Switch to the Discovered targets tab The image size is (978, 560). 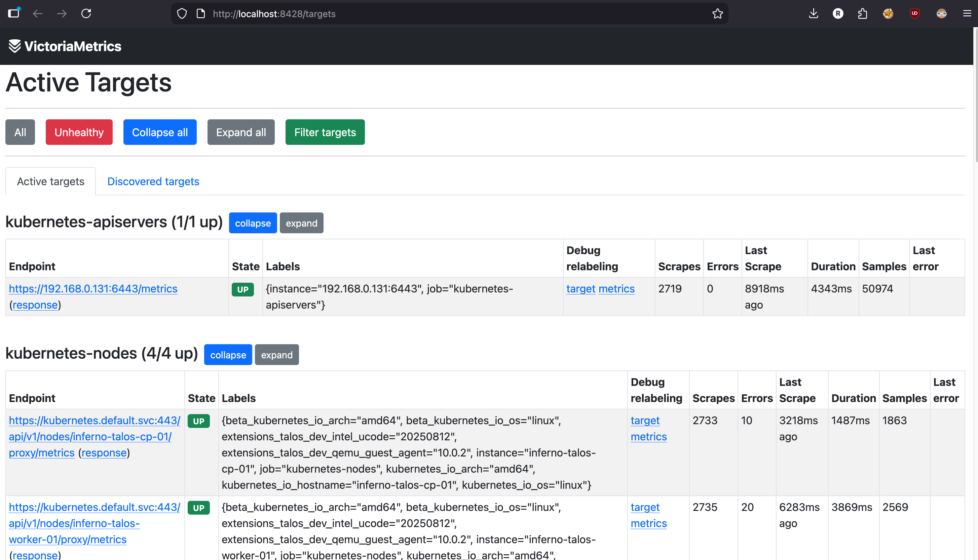coord(153,181)
